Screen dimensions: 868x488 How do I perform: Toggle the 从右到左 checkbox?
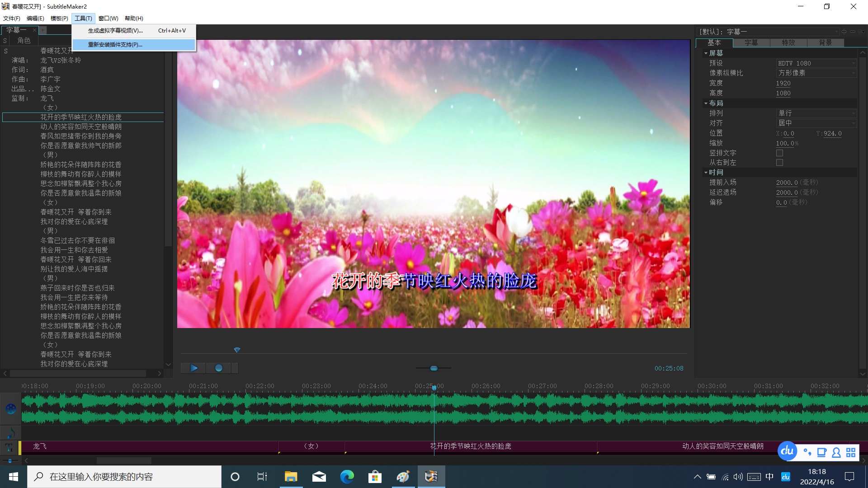click(x=779, y=163)
